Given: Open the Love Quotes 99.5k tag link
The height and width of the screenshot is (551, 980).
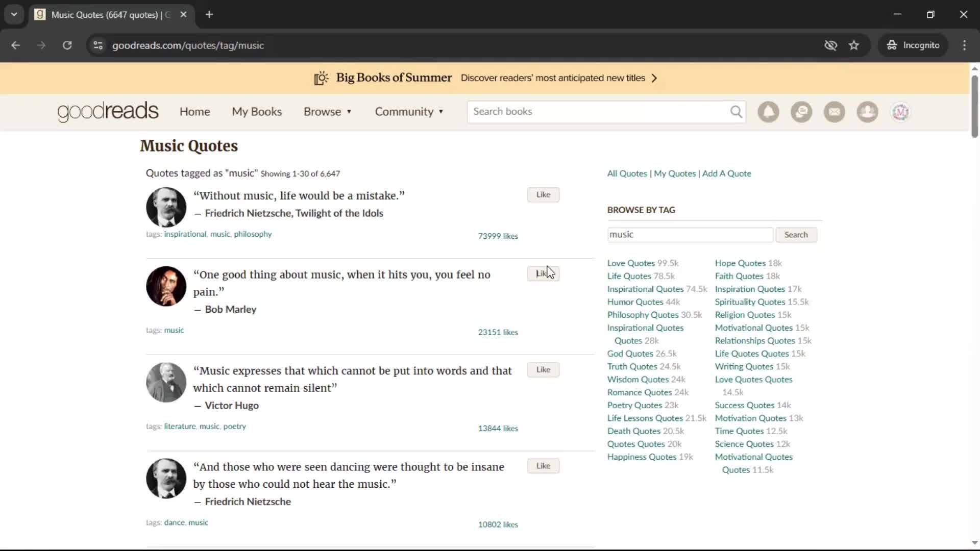Looking at the screenshot, I should tap(631, 263).
